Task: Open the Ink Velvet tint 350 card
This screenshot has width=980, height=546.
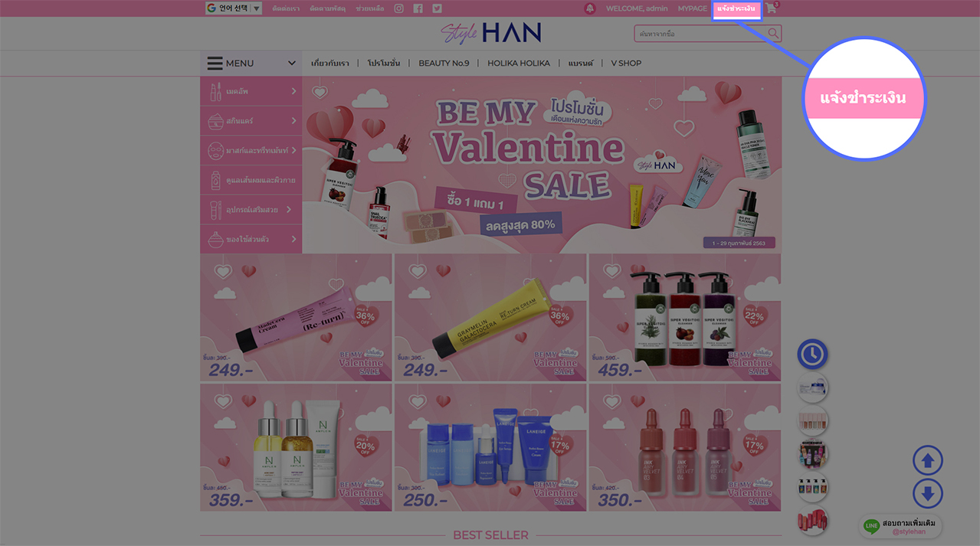Action: (x=685, y=447)
